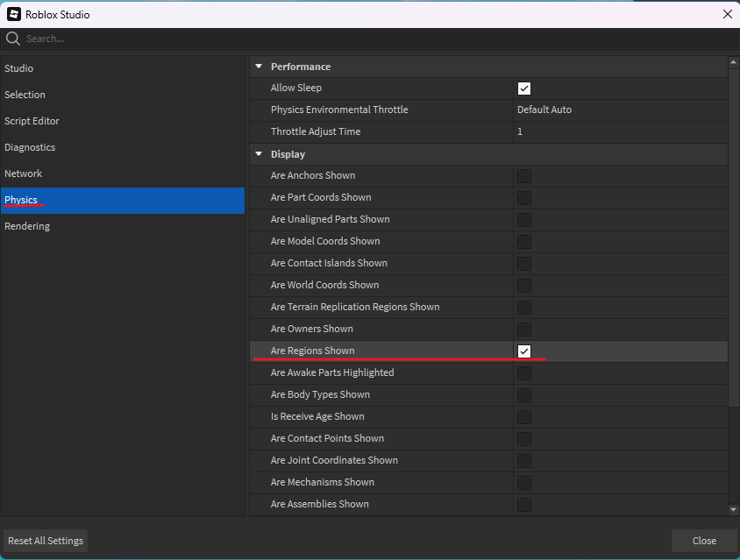Open Physics Environmental Throttle dropdown
The height and width of the screenshot is (560, 740).
pos(620,110)
